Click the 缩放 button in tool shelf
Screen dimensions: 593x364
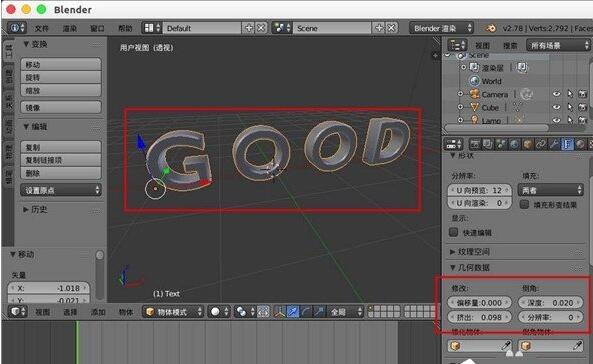click(x=61, y=90)
